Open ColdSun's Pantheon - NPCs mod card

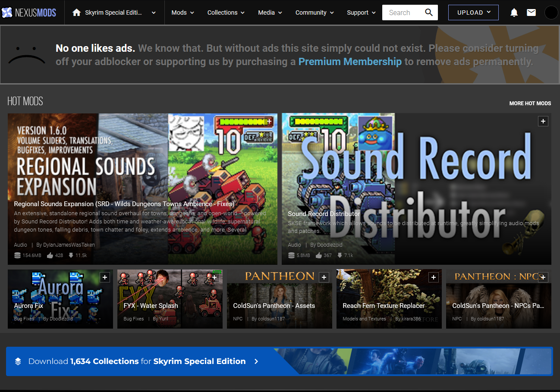click(499, 299)
